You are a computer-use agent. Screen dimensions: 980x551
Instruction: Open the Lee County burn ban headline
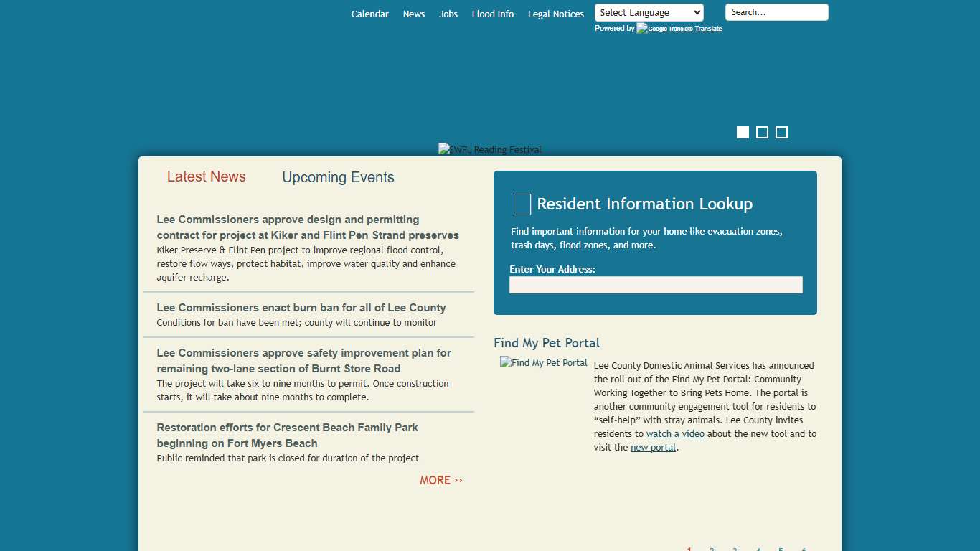tap(301, 308)
